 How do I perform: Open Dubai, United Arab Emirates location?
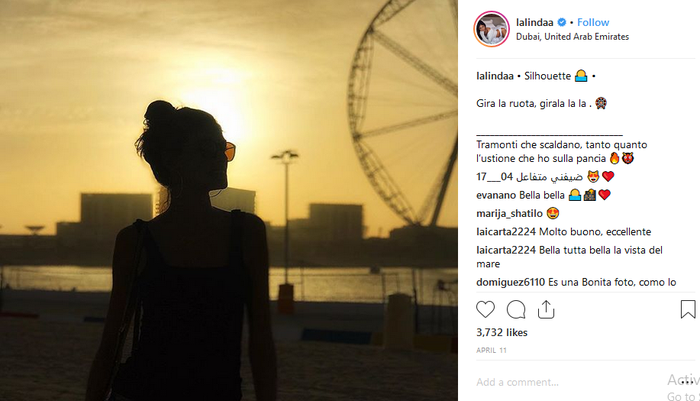click(572, 37)
